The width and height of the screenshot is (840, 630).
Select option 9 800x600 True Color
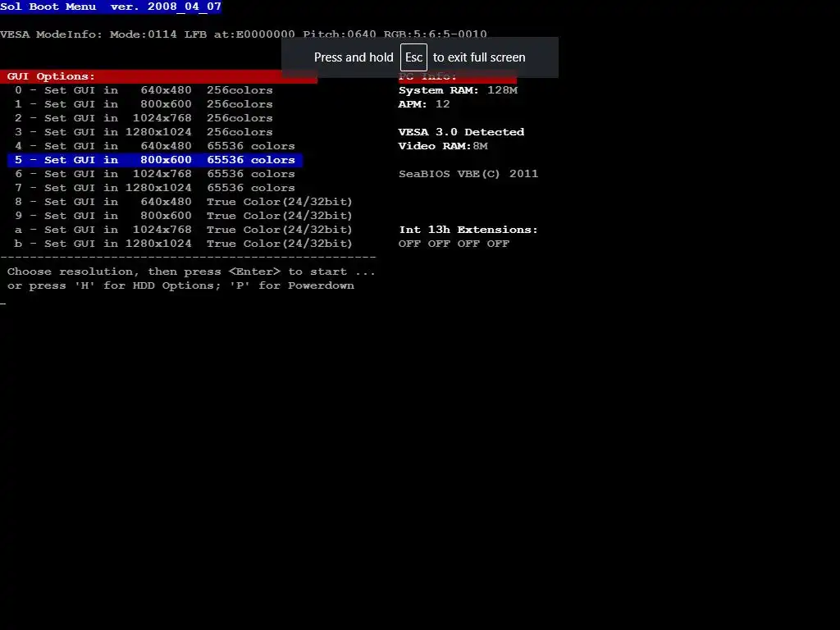(x=184, y=216)
